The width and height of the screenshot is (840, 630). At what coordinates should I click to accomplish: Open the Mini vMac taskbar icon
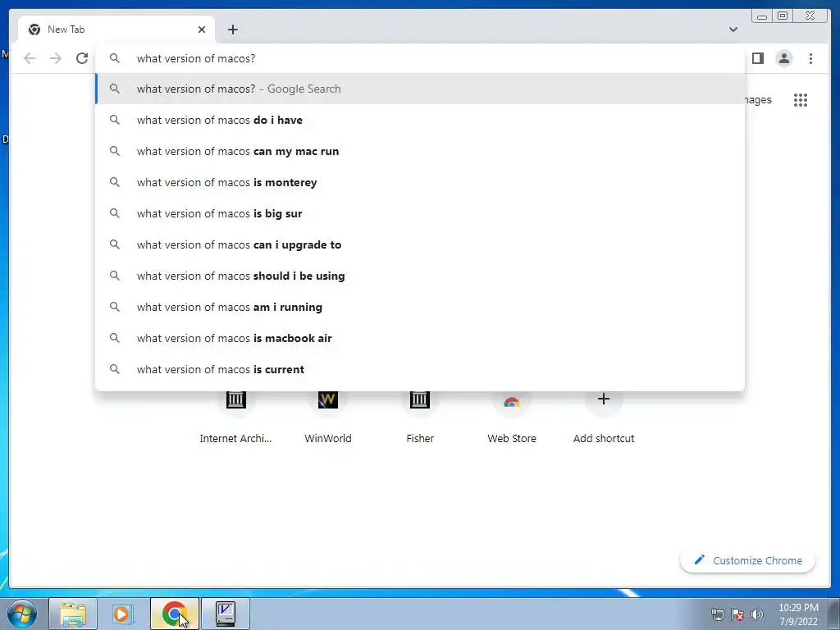(226, 614)
